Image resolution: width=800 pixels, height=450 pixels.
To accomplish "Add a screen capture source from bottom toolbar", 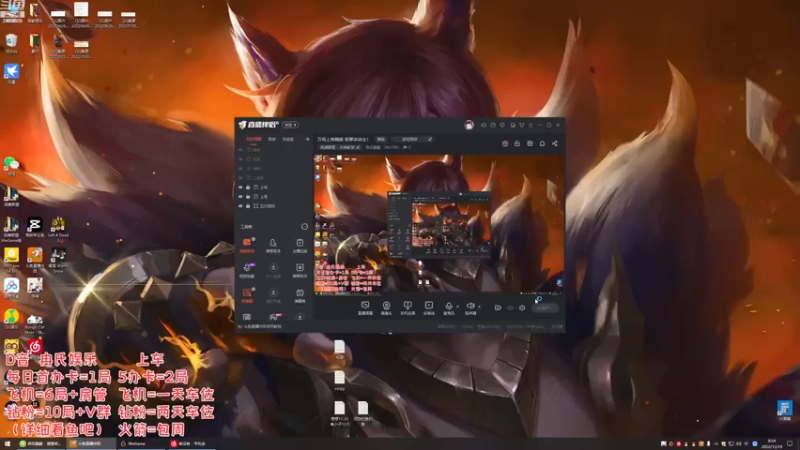I will click(x=365, y=307).
